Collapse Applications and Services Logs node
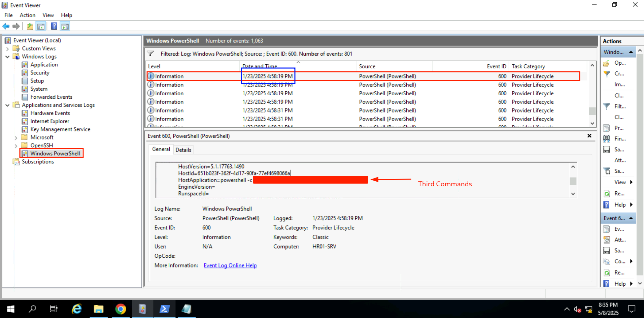The image size is (644, 318). coord(7,105)
